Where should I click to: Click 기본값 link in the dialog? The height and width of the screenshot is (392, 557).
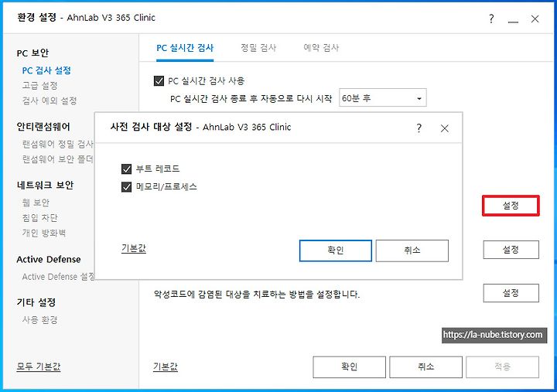coord(134,248)
